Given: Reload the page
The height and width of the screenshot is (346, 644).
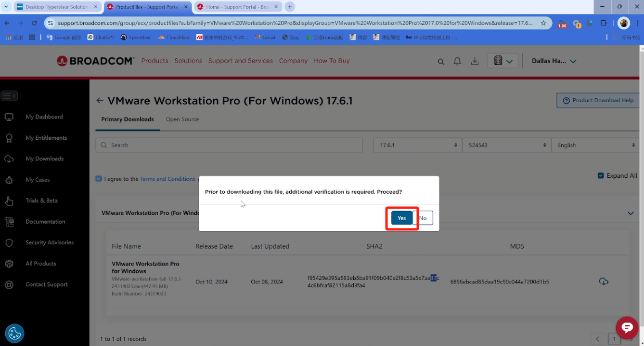Looking at the screenshot, I should click(34, 23).
